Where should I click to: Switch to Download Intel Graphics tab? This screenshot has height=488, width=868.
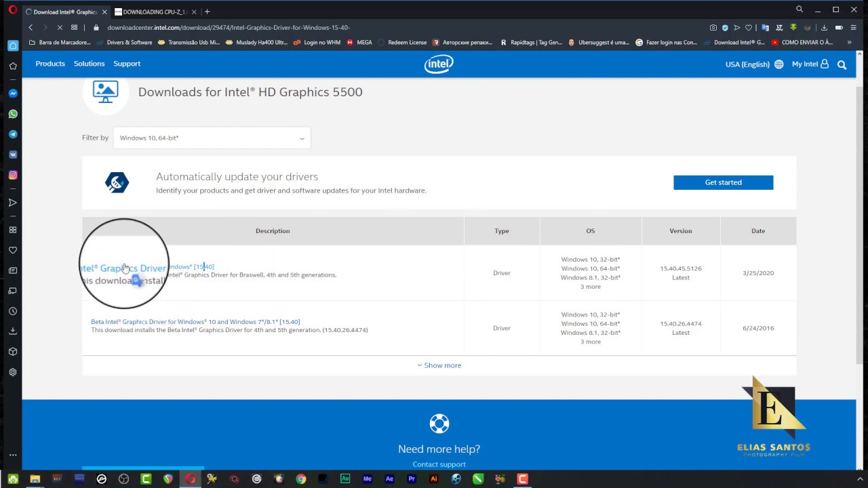tap(65, 12)
